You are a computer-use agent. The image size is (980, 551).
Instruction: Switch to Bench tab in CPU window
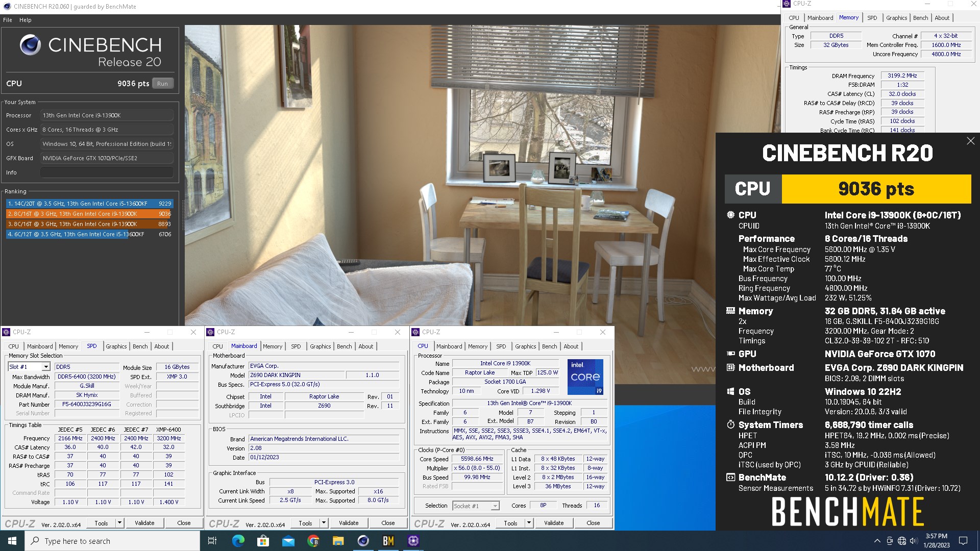coord(550,346)
